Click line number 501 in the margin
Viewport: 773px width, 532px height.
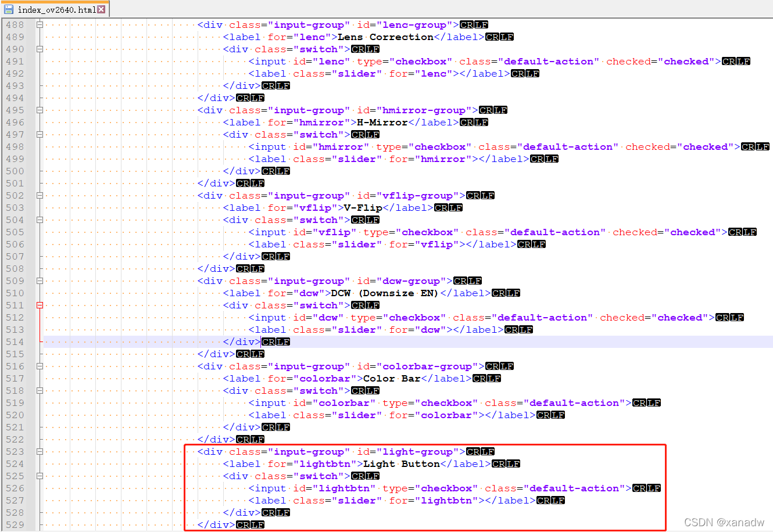point(15,184)
